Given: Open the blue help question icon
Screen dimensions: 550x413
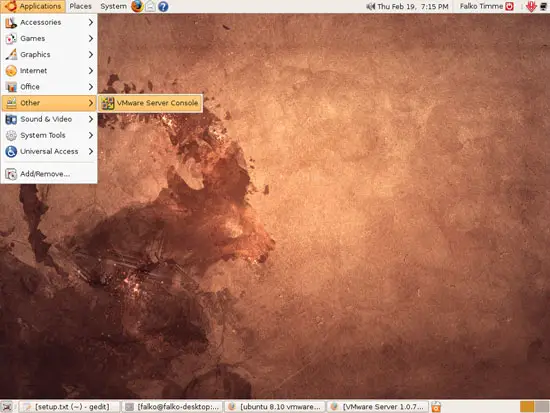Looking at the screenshot, I should coord(163,6).
